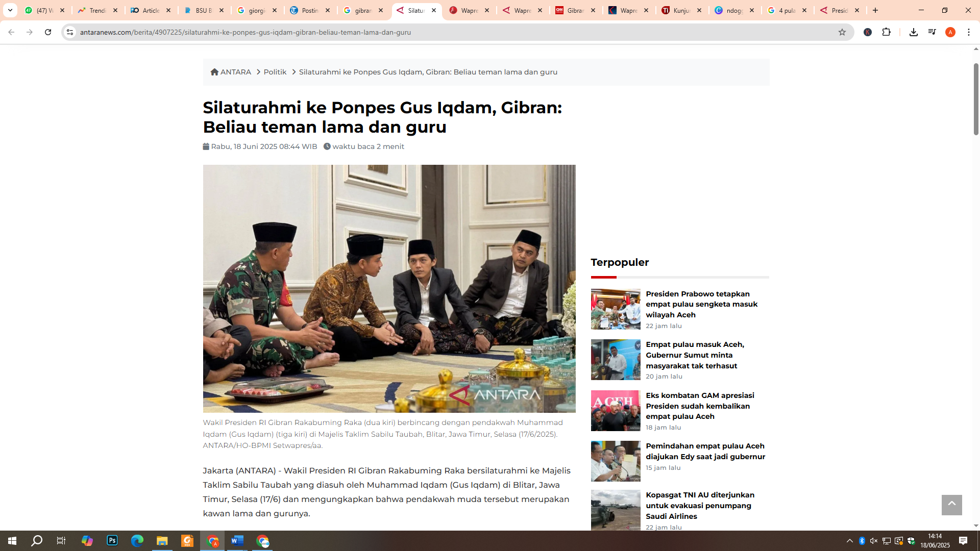
Task: Bookmark the page via the star icon
Action: 841,32
